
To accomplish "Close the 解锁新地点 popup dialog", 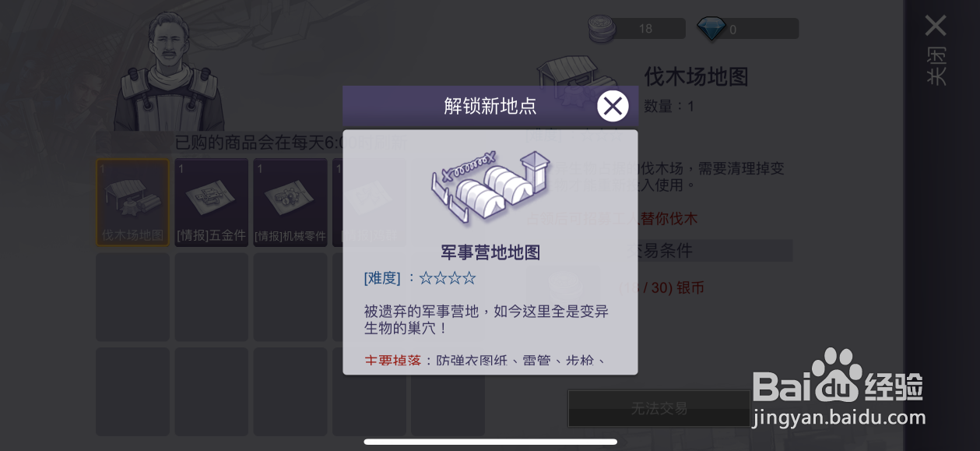I will pyautogui.click(x=613, y=106).
